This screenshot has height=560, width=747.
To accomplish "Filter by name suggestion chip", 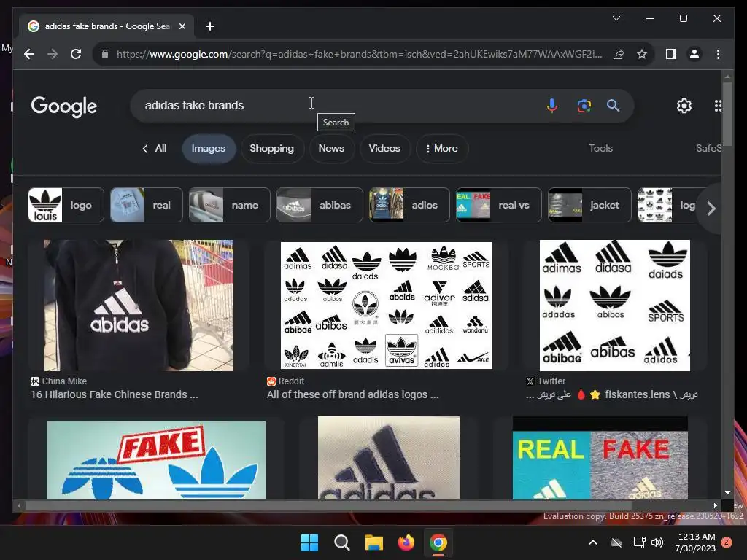I will pos(230,205).
